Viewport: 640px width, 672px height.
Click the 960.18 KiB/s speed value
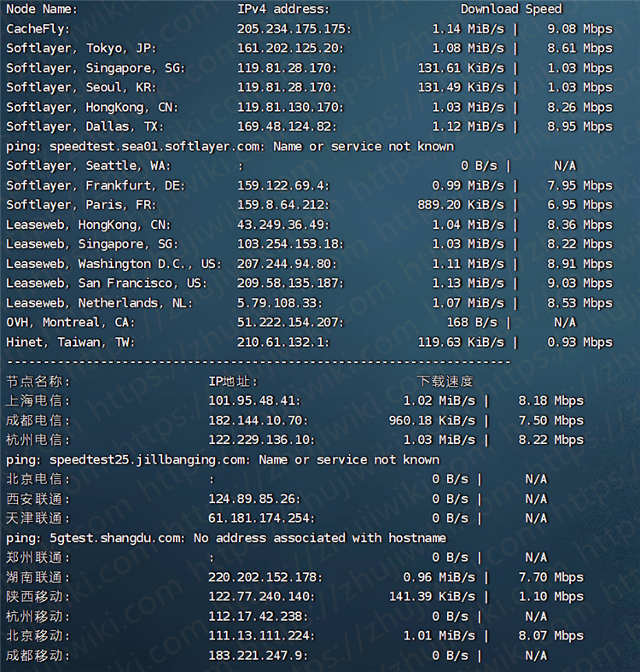(433, 421)
